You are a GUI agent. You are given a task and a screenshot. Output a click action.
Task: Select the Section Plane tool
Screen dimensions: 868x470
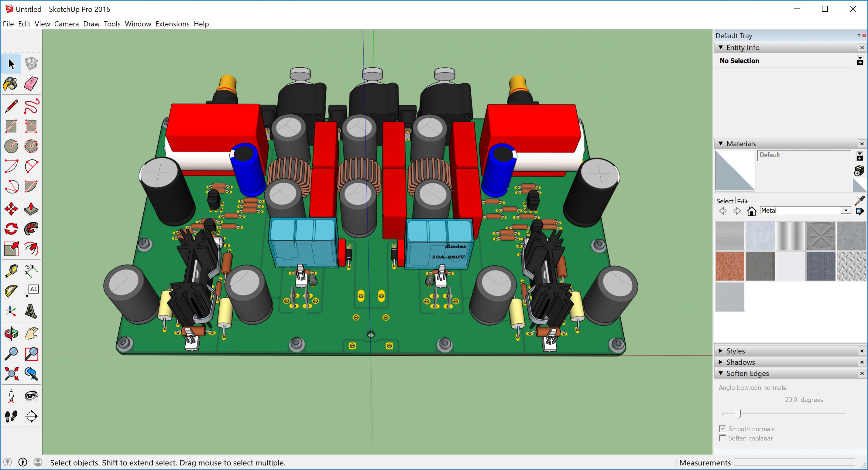31,416
